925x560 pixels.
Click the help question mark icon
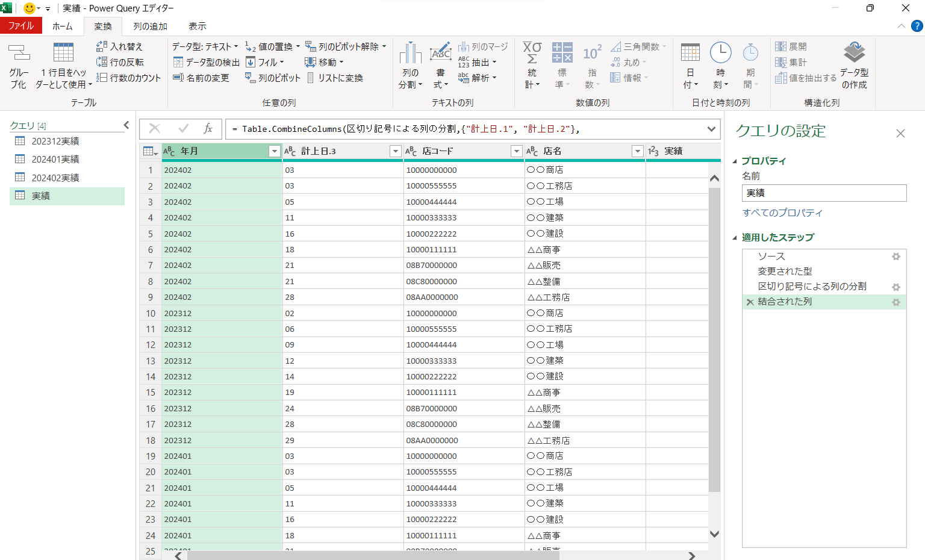[x=917, y=26]
